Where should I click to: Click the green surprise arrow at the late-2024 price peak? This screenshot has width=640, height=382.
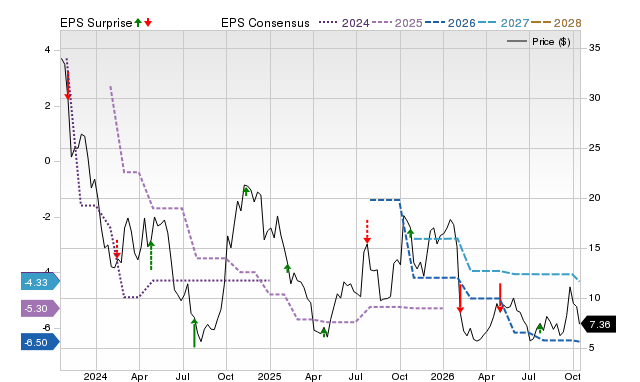pyautogui.click(x=246, y=191)
